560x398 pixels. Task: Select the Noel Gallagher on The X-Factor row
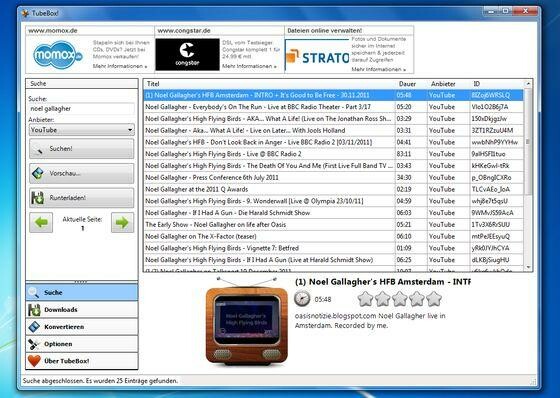(333, 237)
